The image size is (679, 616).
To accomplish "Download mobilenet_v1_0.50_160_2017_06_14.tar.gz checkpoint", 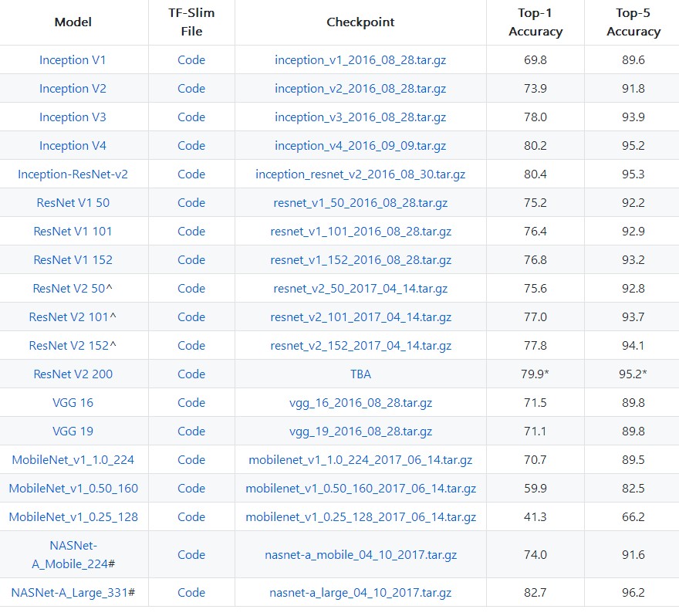I will pyautogui.click(x=361, y=489).
